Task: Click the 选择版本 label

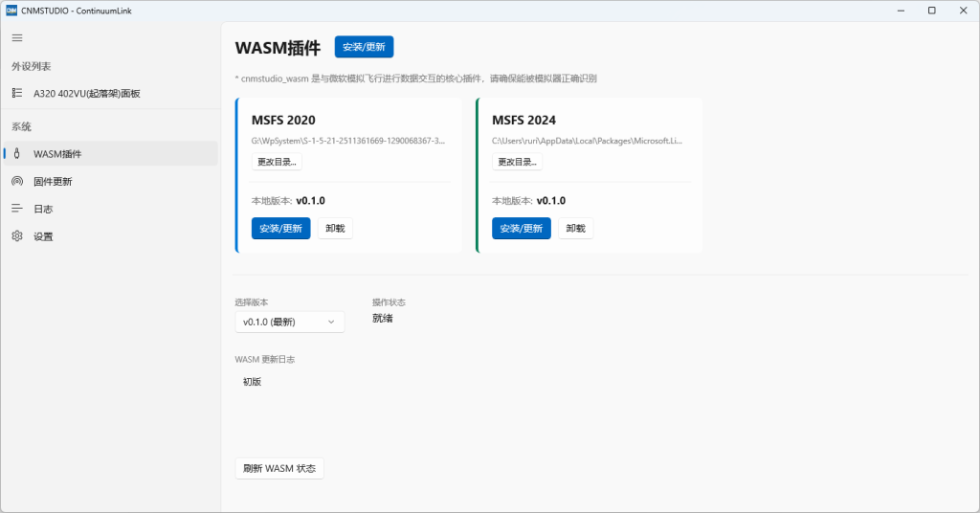Action: point(252,302)
